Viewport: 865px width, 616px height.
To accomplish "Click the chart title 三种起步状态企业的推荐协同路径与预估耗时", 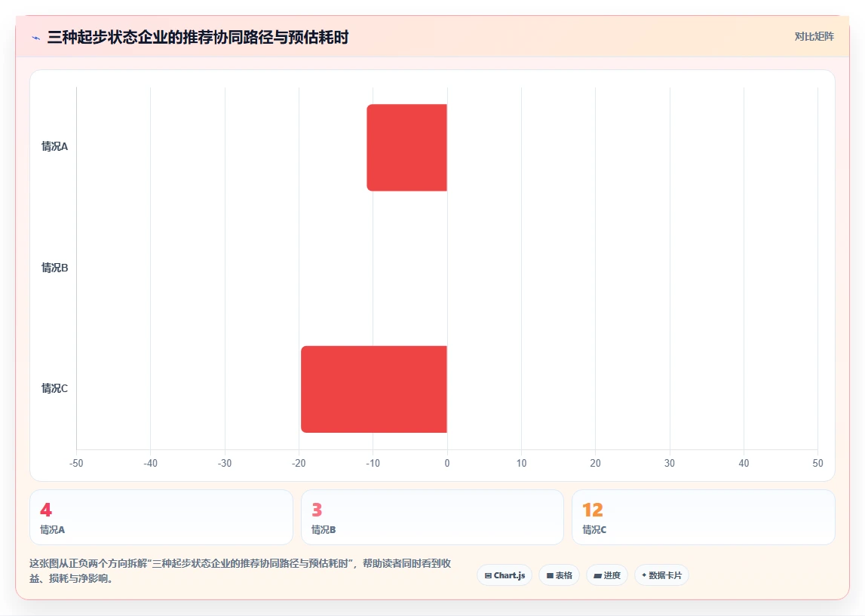I will (198, 38).
